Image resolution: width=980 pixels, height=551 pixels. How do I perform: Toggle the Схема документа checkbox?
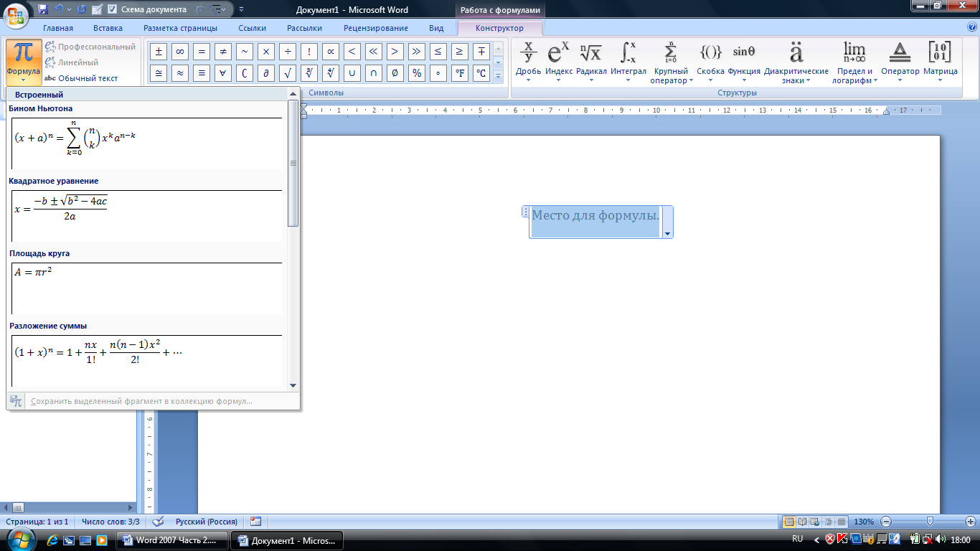112,9
